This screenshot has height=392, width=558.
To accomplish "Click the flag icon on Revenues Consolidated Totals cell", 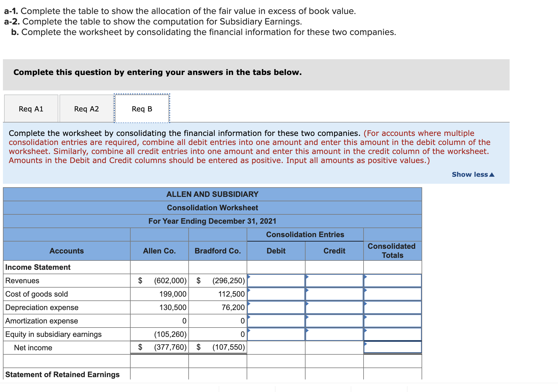I will point(365,278).
